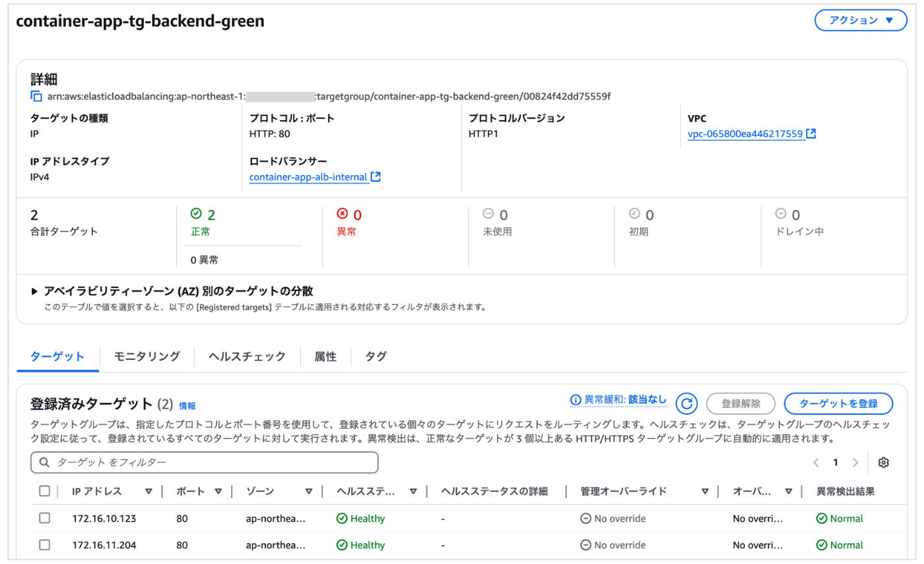Open the container-app-alb-internal link

[308, 177]
